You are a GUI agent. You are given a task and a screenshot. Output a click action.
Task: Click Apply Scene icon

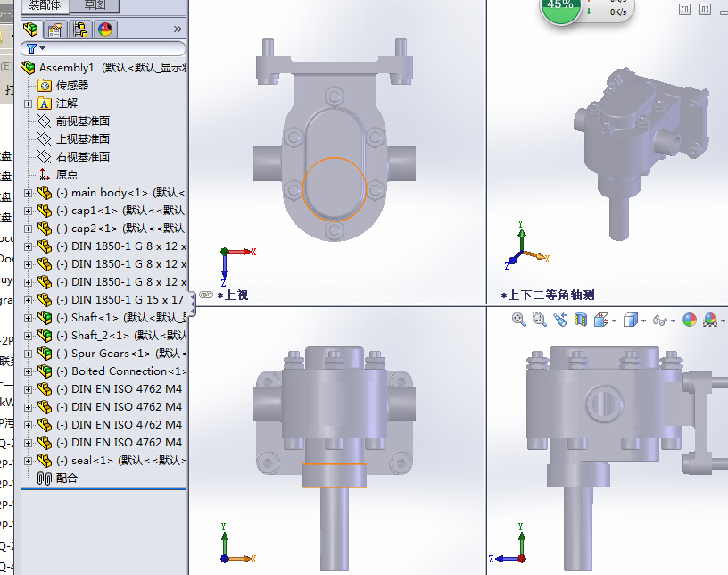pyautogui.click(x=710, y=320)
